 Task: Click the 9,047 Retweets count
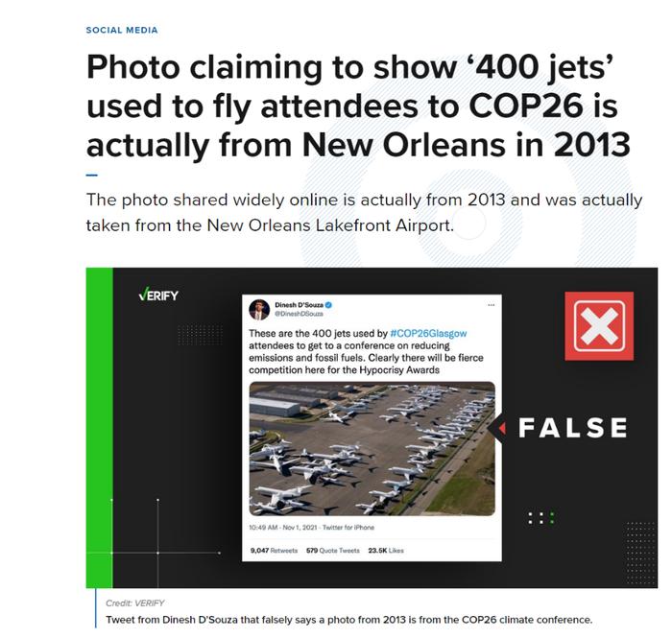274,551
